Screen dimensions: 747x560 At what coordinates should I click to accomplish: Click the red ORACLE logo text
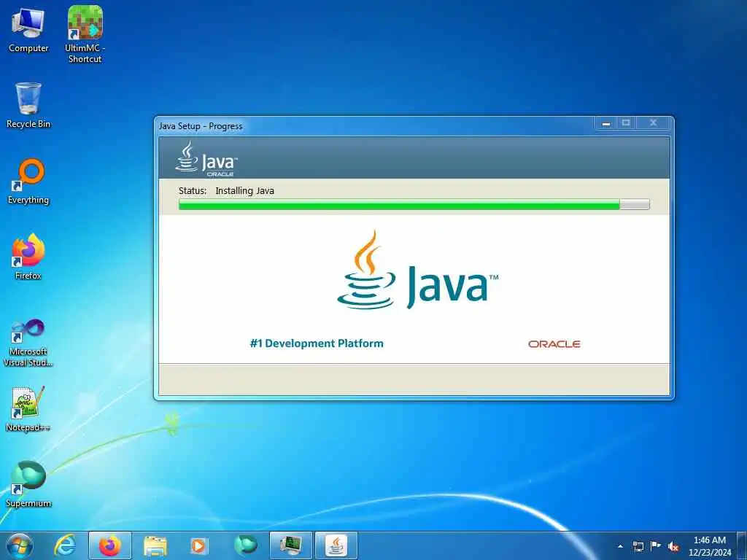[x=554, y=344]
